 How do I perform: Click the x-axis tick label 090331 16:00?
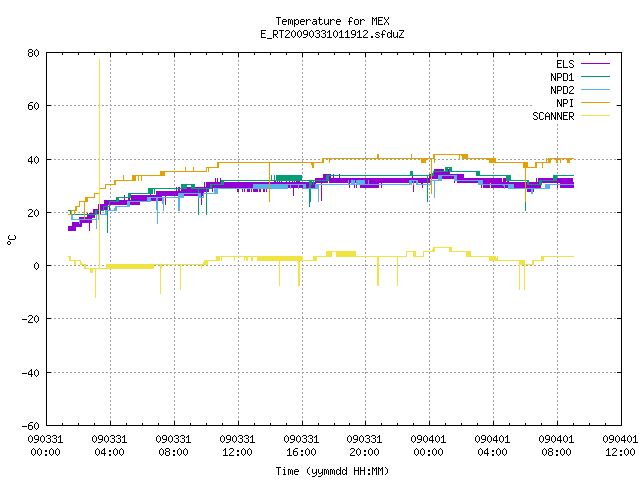[301, 446]
